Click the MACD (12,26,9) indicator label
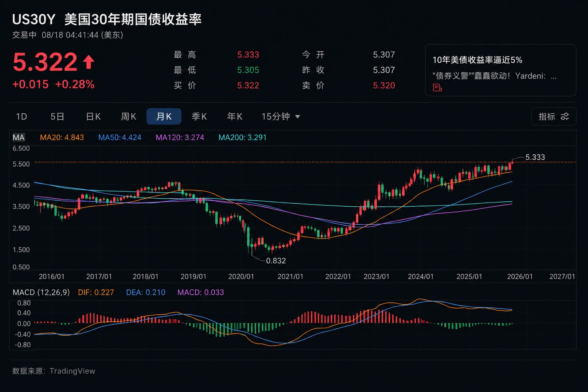Viewport: 588px width, 392px height. click(x=41, y=292)
